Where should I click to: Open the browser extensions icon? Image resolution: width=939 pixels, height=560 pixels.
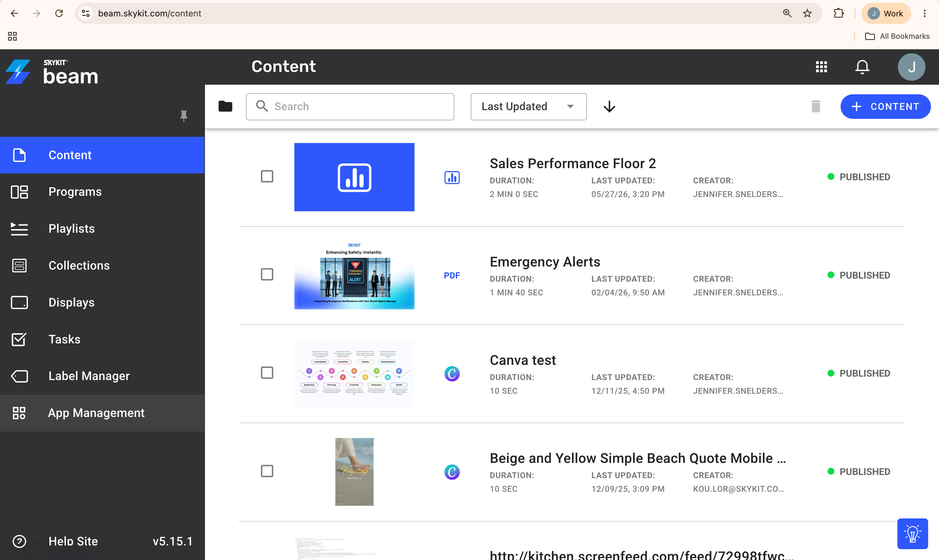coord(839,14)
